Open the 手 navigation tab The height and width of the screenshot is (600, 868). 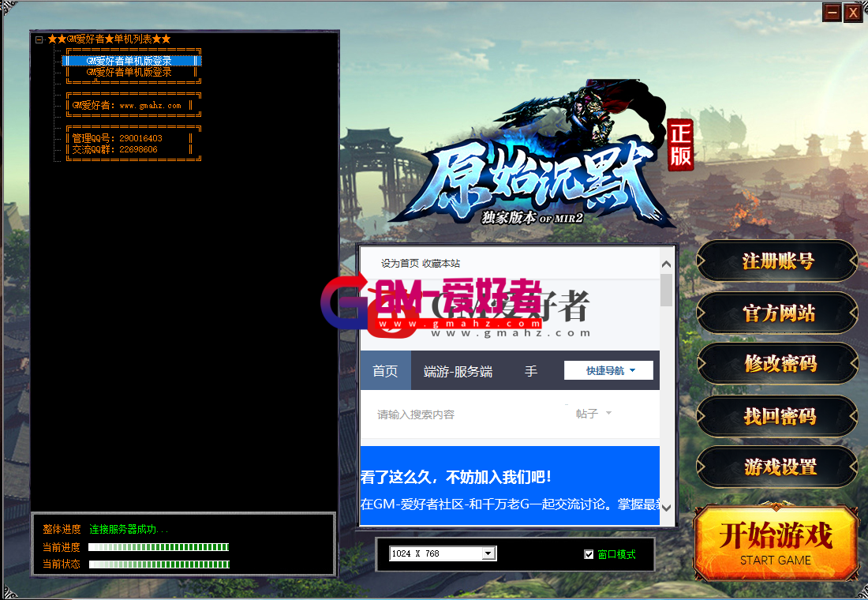pyautogui.click(x=530, y=371)
